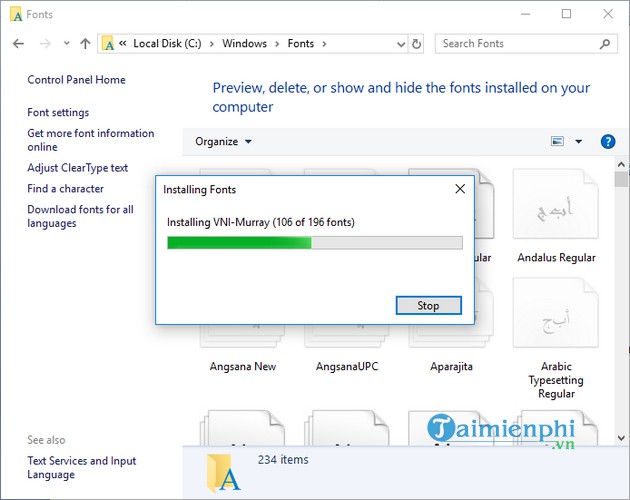This screenshot has height=500, width=630.
Task: Refresh the Fonts folder
Action: coord(417,44)
